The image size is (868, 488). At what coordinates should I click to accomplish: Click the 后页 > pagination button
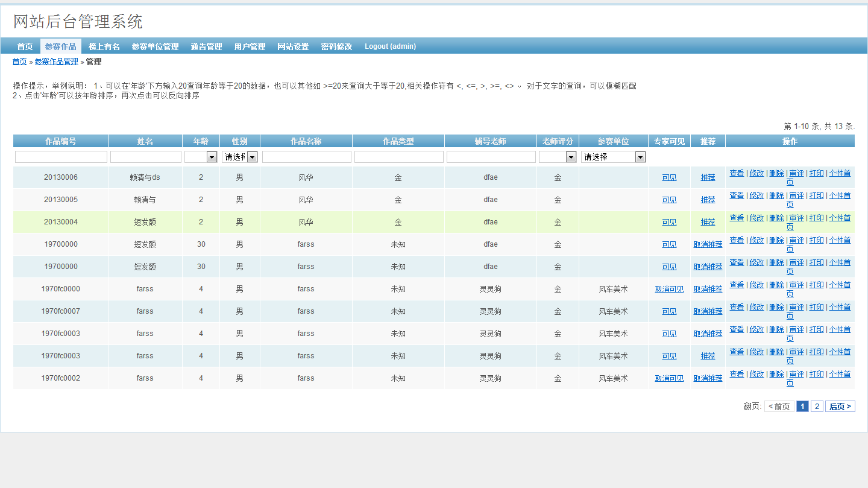click(840, 407)
